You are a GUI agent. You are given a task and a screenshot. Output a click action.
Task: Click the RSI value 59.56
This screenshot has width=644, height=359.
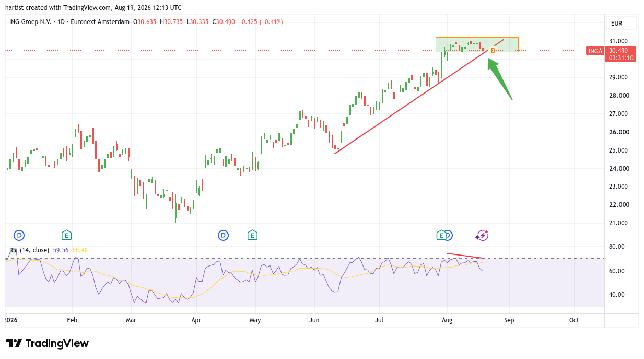coord(61,250)
